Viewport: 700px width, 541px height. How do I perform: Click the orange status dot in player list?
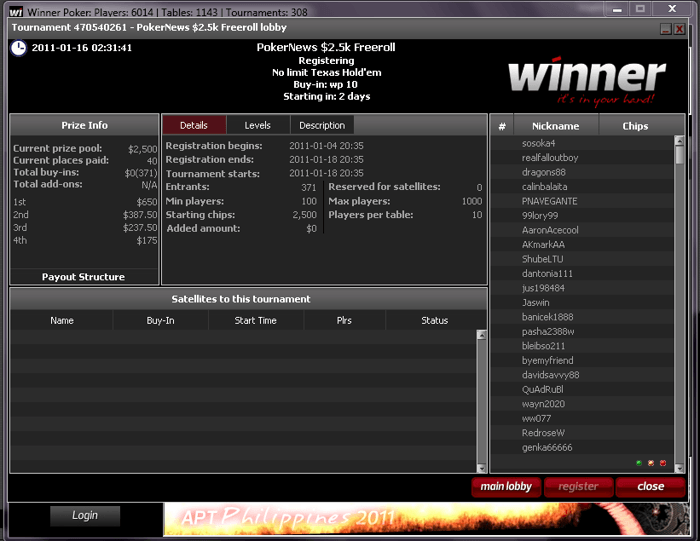[651, 463]
